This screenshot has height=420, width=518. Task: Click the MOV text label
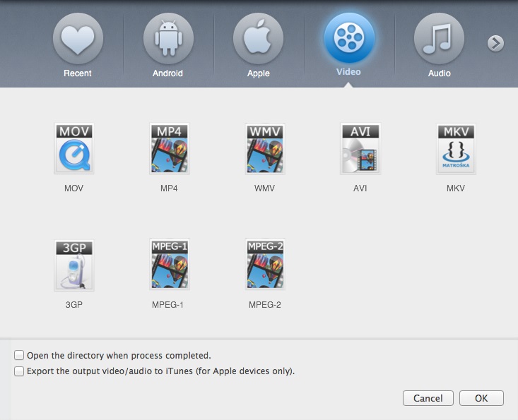73,188
